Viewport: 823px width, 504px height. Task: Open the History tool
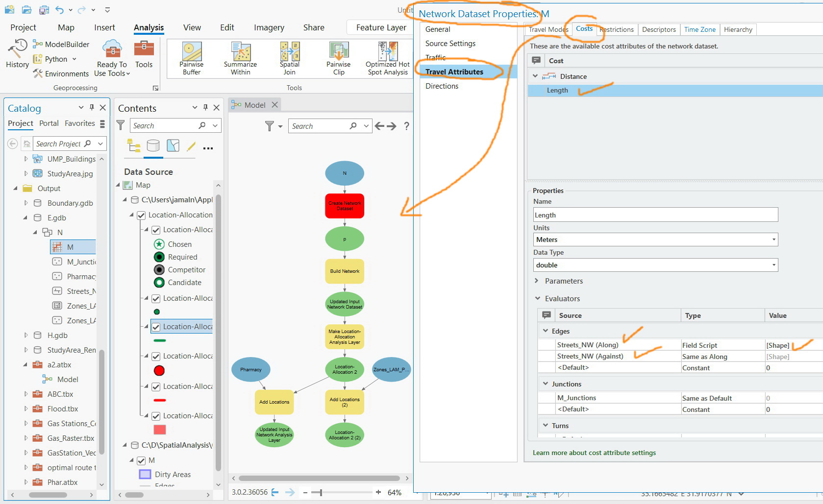(17, 54)
